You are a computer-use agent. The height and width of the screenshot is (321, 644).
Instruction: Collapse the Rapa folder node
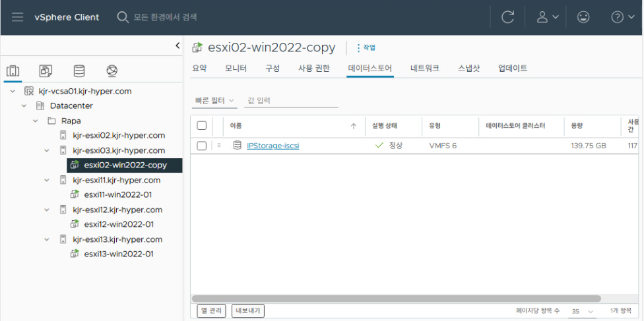[x=36, y=121]
